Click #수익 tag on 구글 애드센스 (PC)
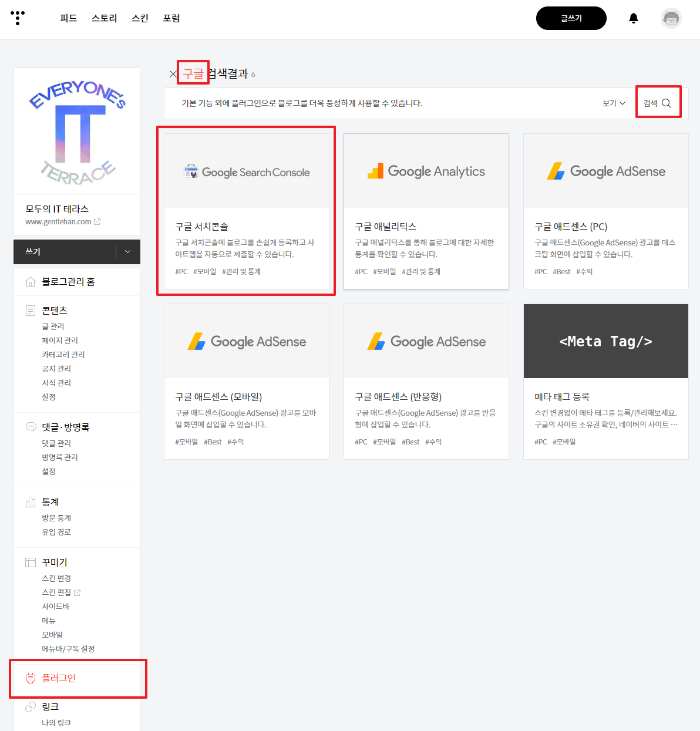 click(x=584, y=272)
